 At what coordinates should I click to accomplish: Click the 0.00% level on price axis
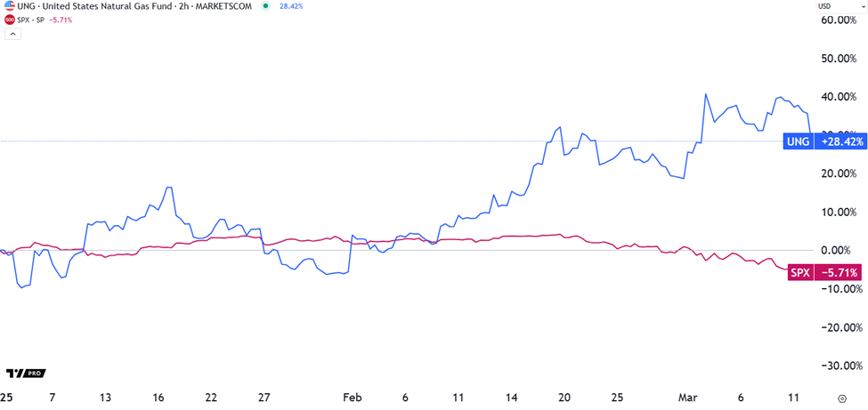click(838, 251)
